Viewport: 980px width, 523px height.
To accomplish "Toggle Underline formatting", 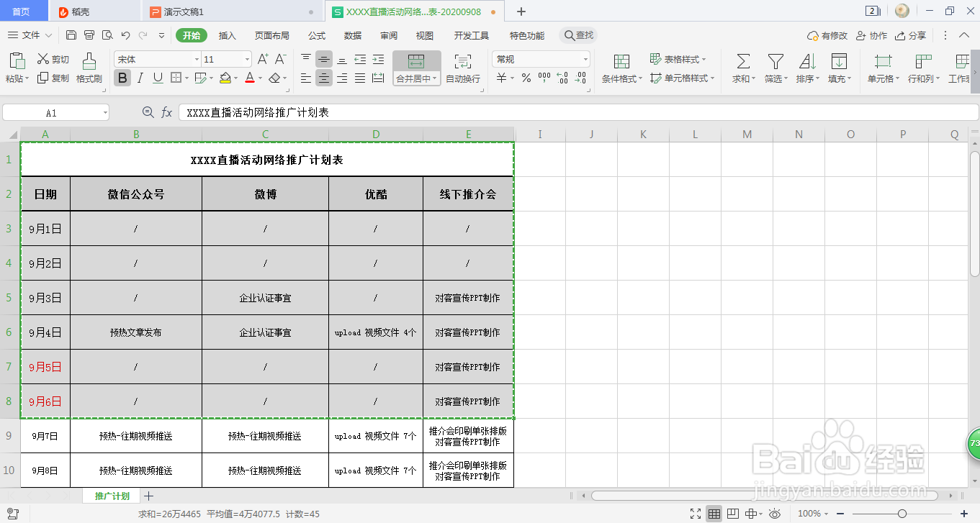I will (x=158, y=78).
